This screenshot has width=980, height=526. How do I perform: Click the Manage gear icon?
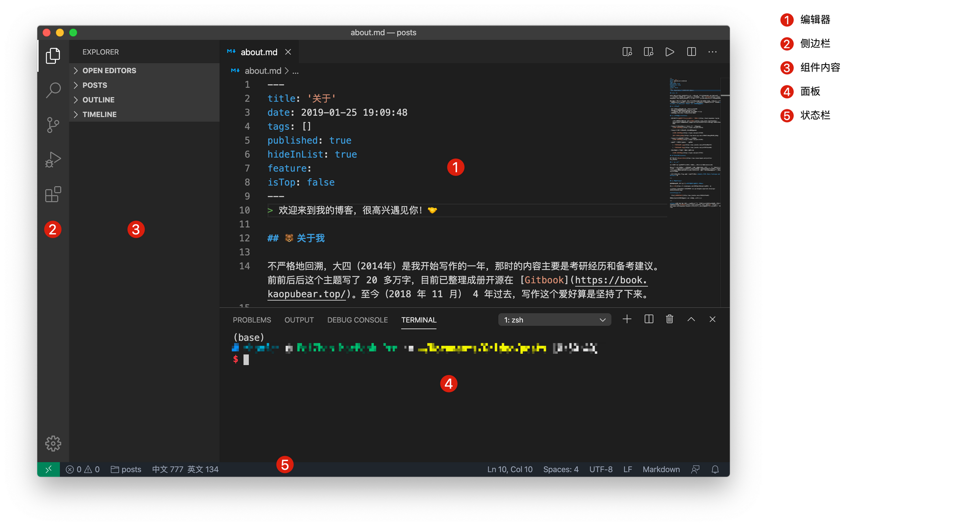point(53,444)
